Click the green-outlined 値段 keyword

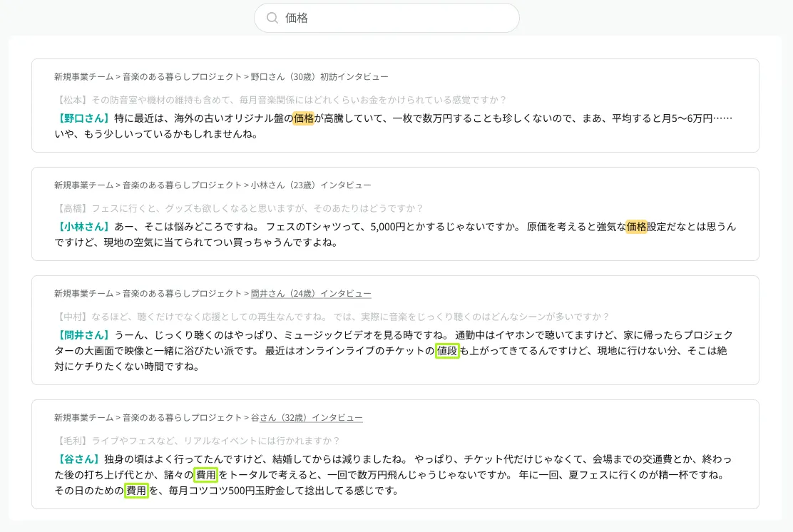[x=447, y=351]
